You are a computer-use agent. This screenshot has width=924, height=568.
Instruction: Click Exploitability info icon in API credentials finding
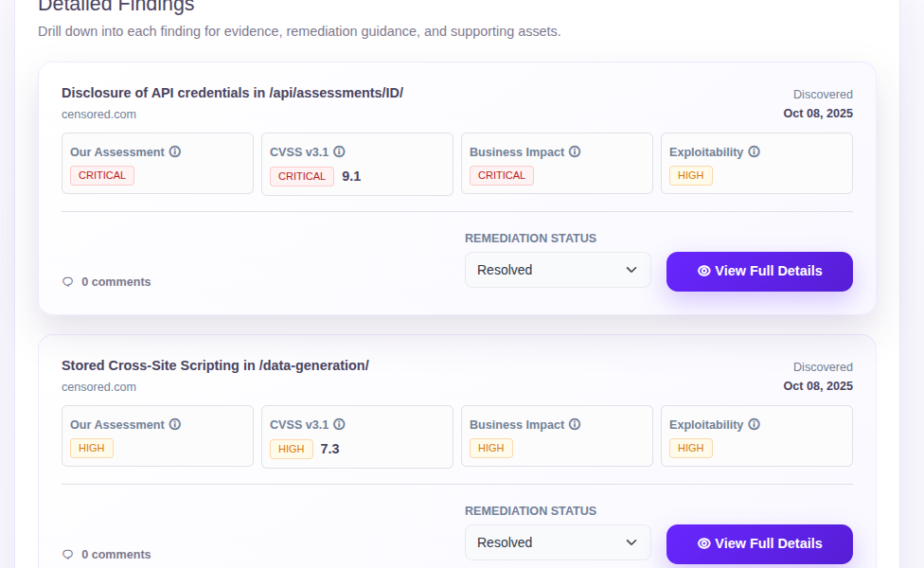tap(754, 151)
